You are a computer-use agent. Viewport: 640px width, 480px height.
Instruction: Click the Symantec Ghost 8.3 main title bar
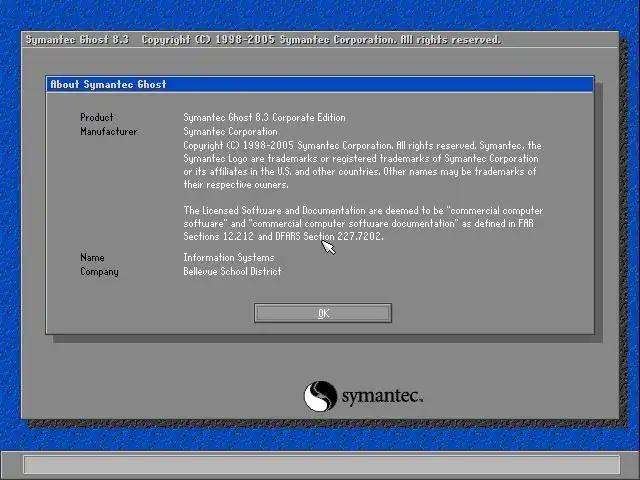click(x=320, y=40)
